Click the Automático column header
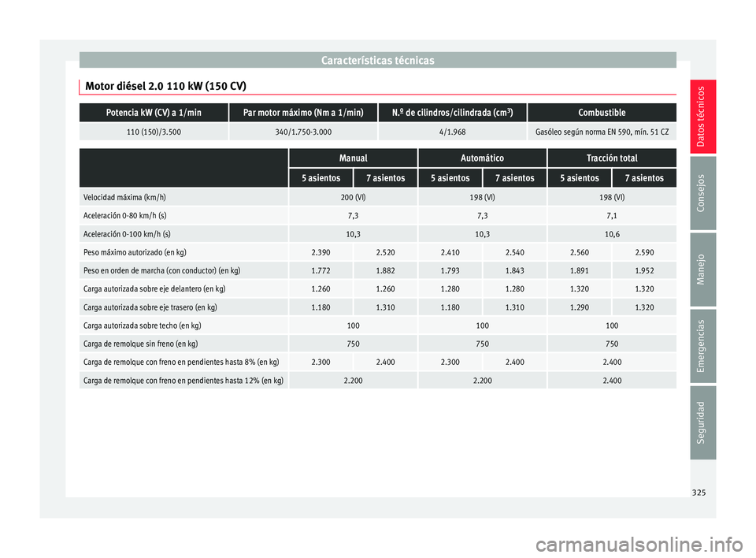The height and width of the screenshot is (558, 756). pyautogui.click(x=482, y=158)
